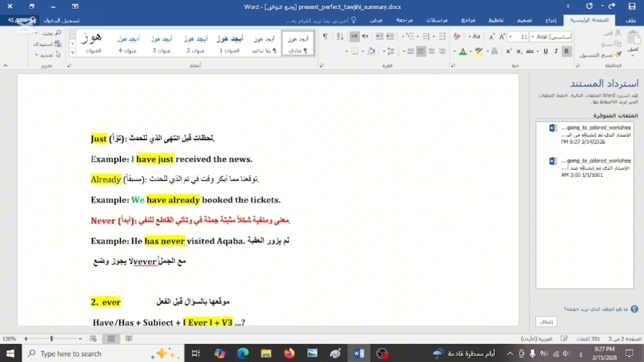Open the font size 11 dropdown
Screen dimensions: 644x362
511,37
